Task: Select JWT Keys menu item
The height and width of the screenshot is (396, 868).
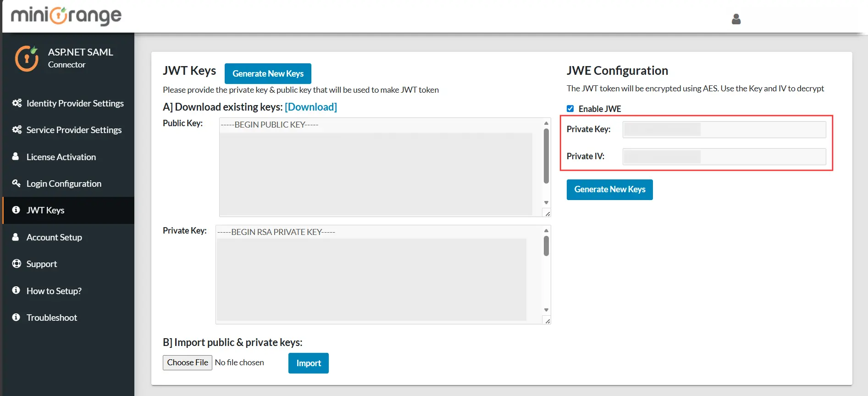Action: 68,210
